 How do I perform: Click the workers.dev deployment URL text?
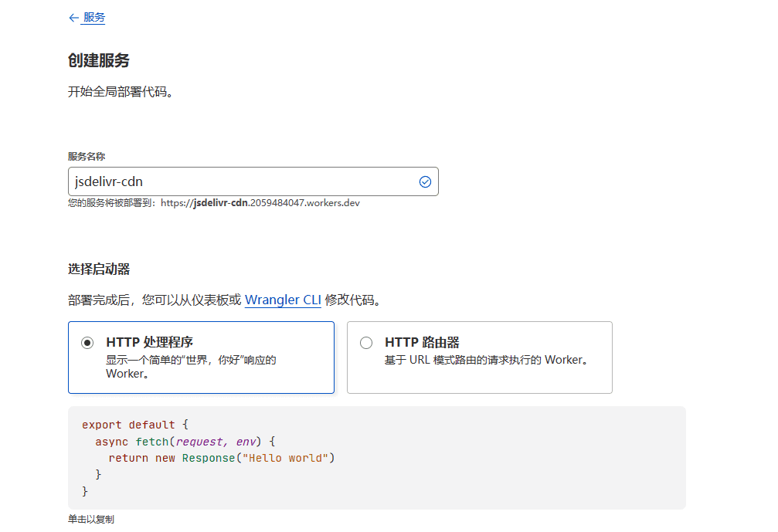coord(260,203)
